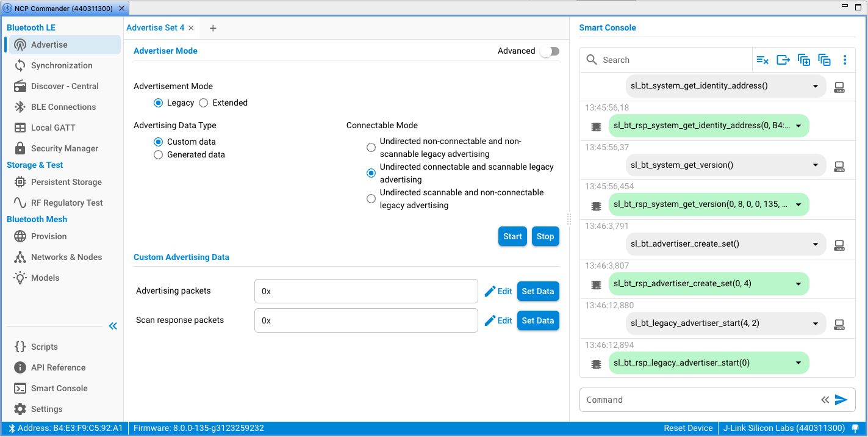Open command history double chevron icon
This screenshot has height=437, width=868.
825,400
